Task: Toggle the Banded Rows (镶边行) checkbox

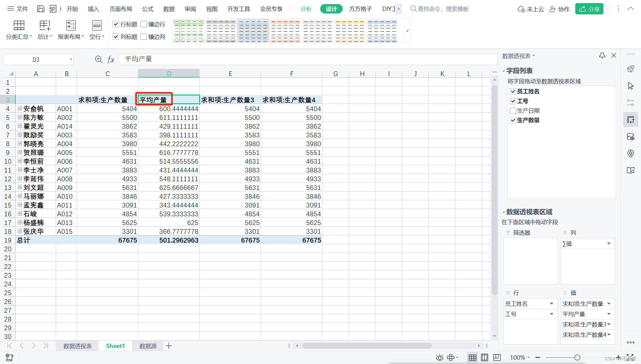Action: click(x=144, y=24)
